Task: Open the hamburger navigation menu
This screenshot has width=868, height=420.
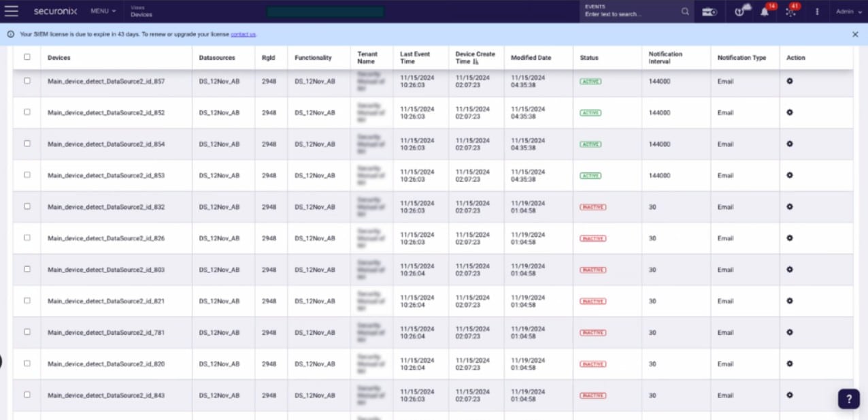Action: click(12, 11)
